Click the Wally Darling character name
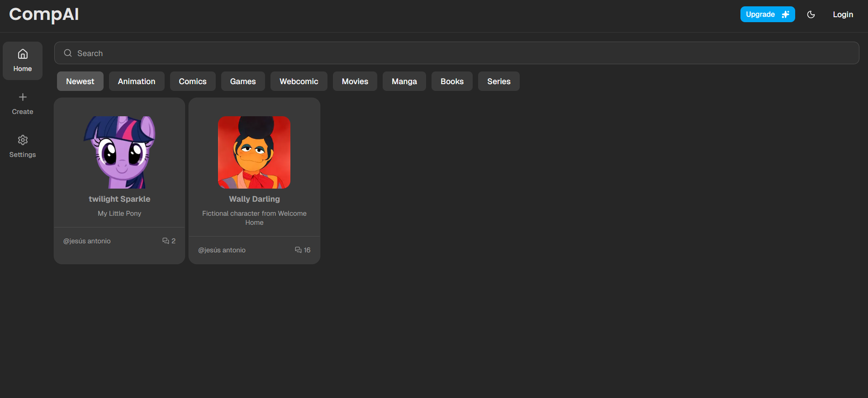The height and width of the screenshot is (398, 868). tap(254, 199)
